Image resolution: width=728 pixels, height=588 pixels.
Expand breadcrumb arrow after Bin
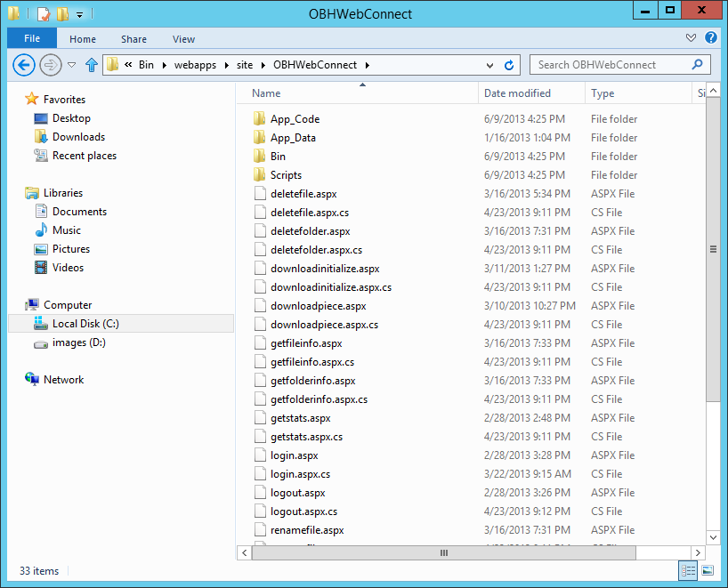(165, 66)
